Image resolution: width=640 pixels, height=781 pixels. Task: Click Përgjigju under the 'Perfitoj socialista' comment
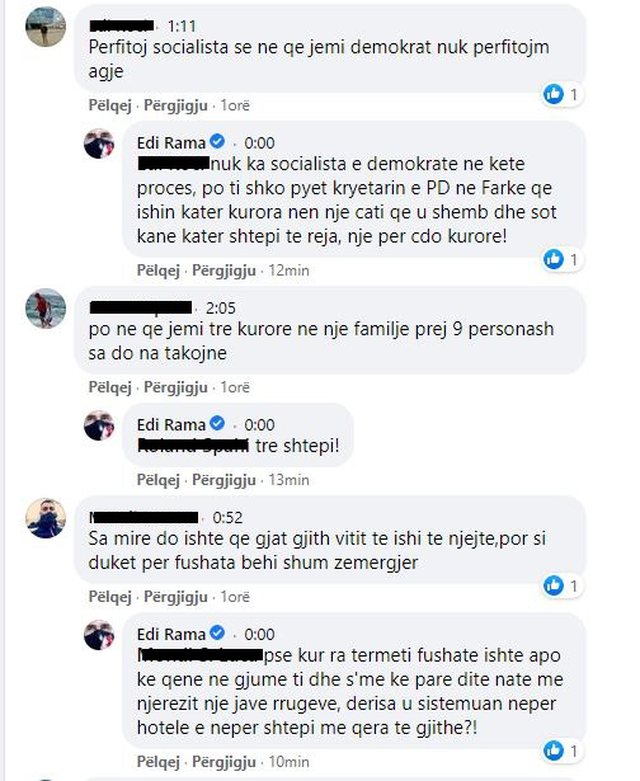tap(175, 106)
